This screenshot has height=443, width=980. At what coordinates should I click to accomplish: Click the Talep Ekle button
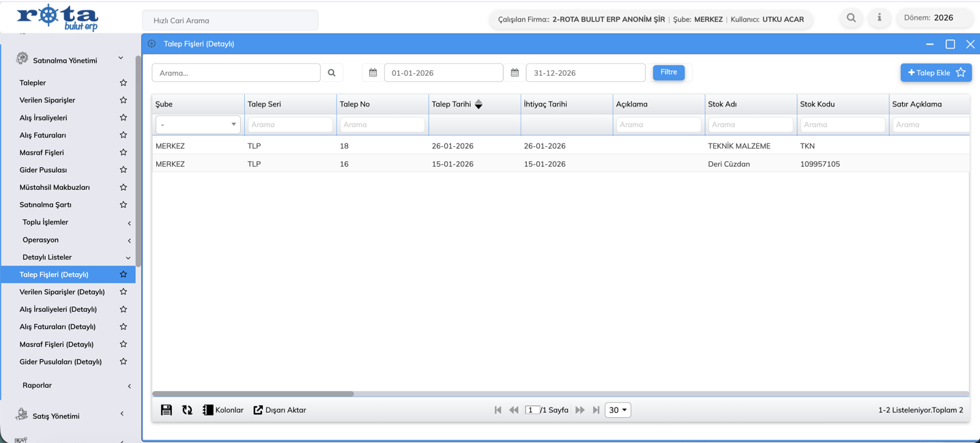tap(928, 73)
